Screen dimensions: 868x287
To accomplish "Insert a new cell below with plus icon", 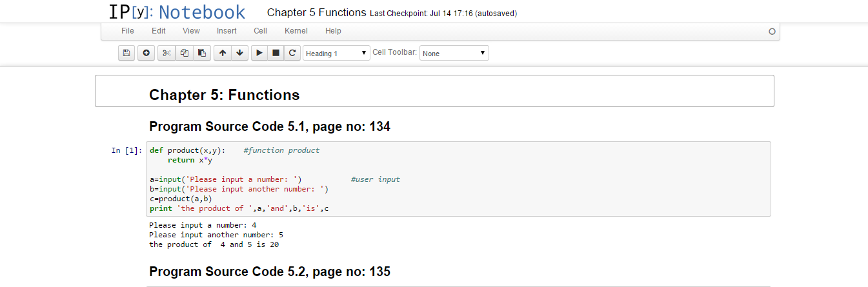I will point(146,53).
